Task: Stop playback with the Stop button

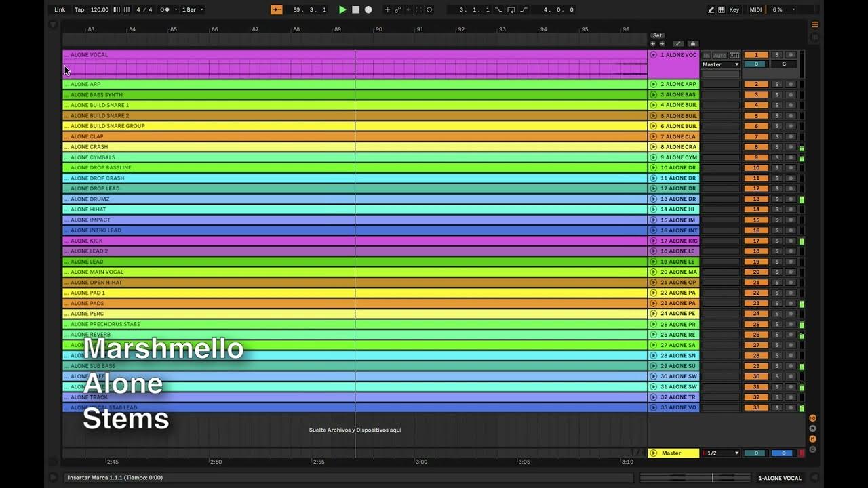Action: (x=355, y=9)
